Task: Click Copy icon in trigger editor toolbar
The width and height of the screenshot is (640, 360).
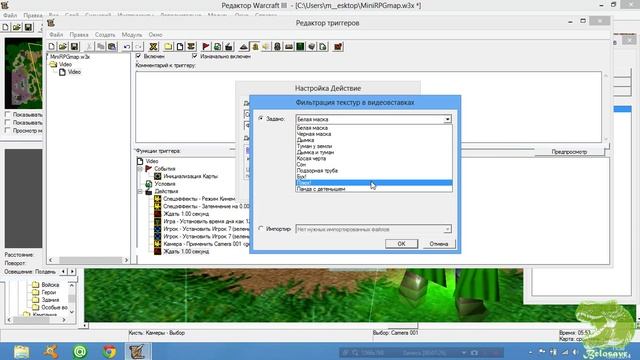Action: pos(100,47)
